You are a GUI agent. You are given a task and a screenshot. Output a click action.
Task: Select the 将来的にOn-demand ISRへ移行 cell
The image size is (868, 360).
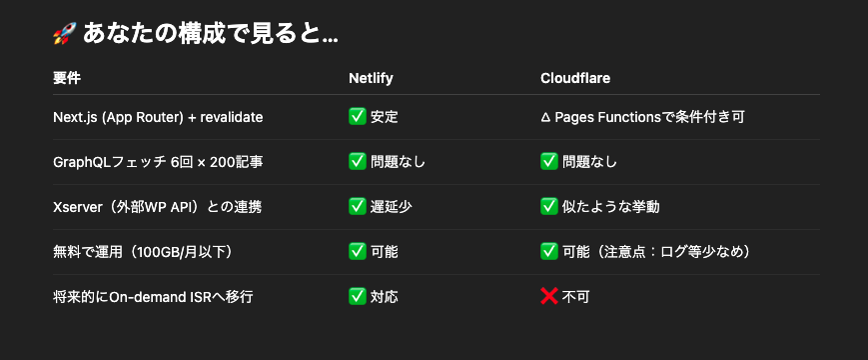153,297
